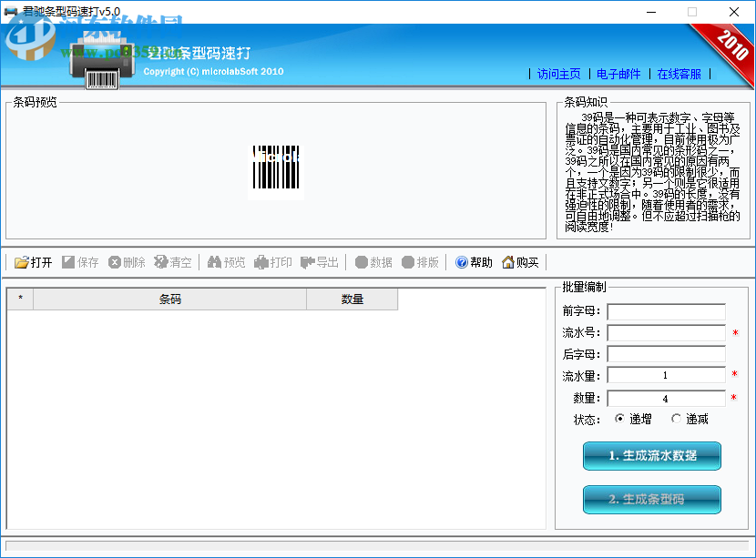The height and width of the screenshot is (558, 756).
Task: Click the 前字母 prefix input field
Action: pyautogui.click(x=666, y=312)
